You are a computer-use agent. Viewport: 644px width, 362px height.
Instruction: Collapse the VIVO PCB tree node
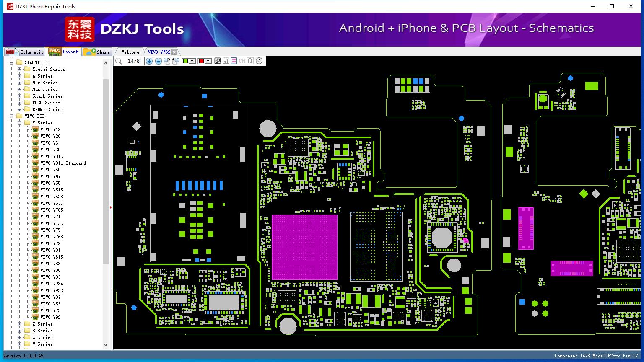pos(12,116)
